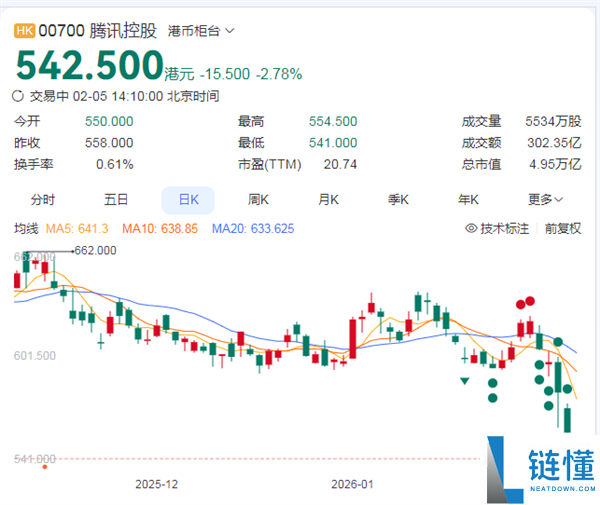Viewport: 600px width, 505px height.
Task: Open the 季K chart tab
Action: pyautogui.click(x=398, y=200)
